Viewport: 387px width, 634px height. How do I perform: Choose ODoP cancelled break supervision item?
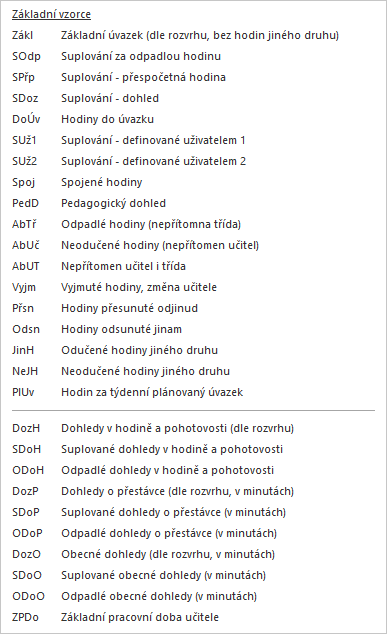pos(144,533)
